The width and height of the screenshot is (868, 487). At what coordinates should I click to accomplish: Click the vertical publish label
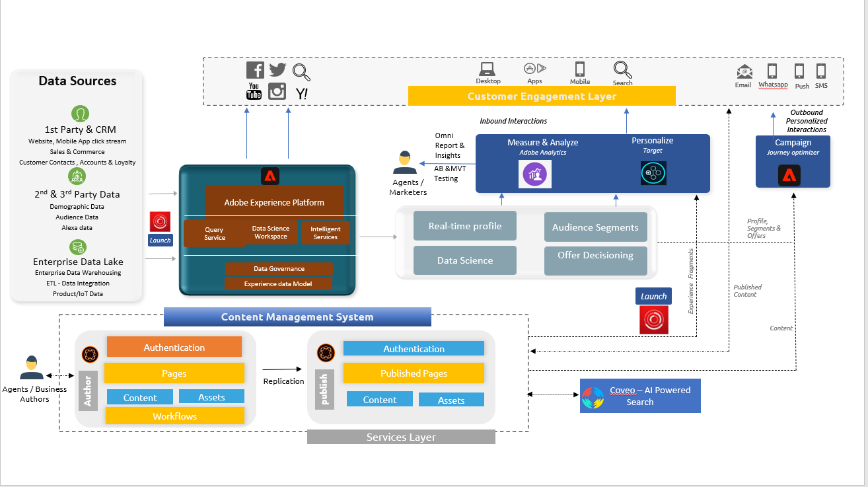[324, 389]
